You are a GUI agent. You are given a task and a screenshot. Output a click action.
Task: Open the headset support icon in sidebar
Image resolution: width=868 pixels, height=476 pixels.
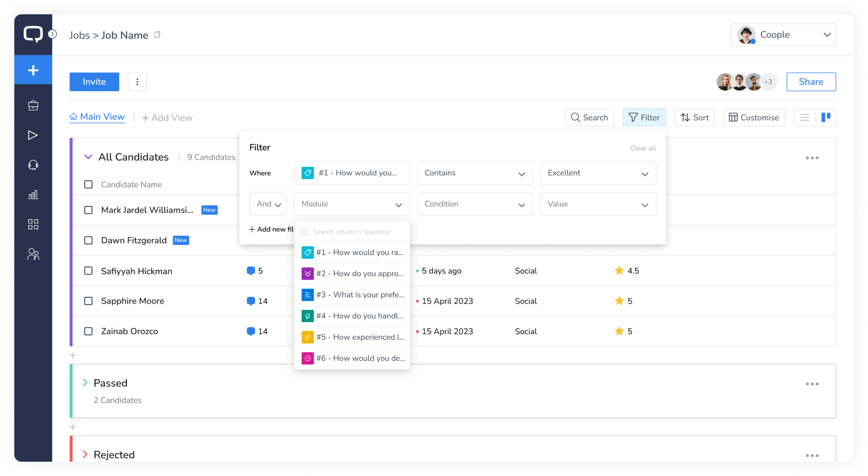[33, 165]
